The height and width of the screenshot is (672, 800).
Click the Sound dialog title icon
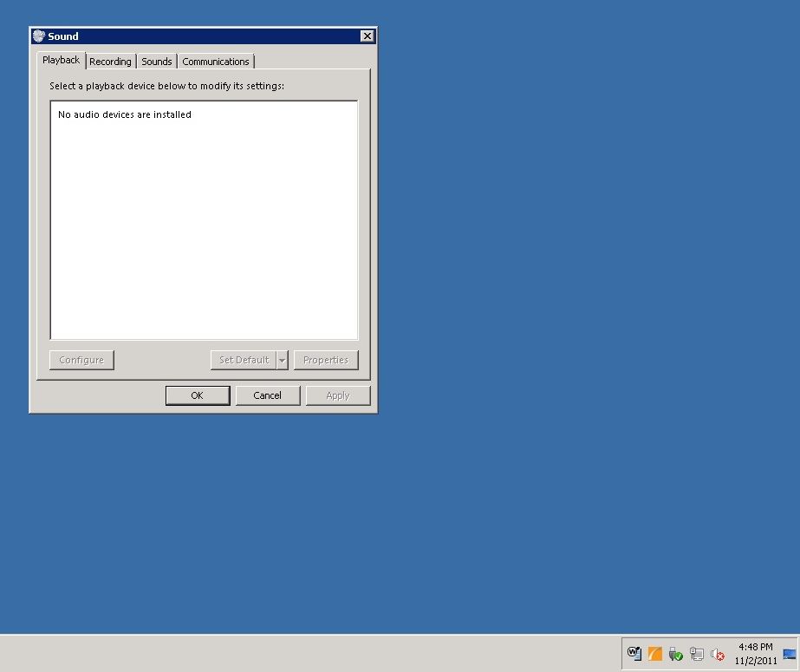point(39,36)
